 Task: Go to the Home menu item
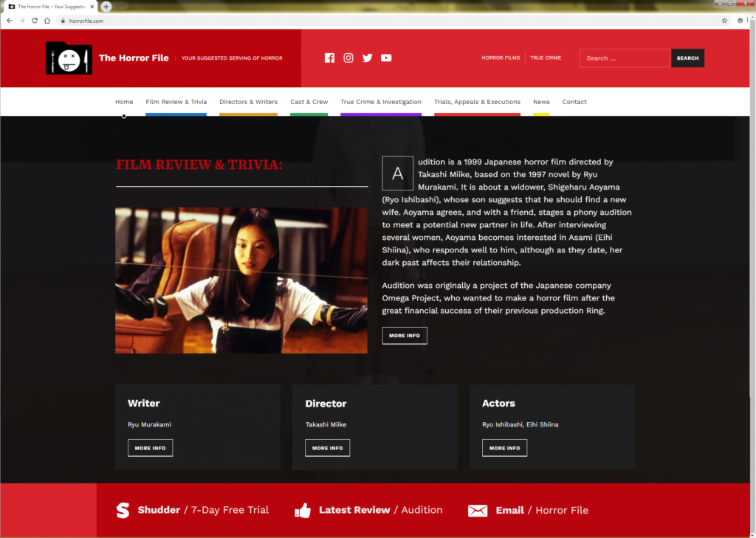[x=124, y=102]
